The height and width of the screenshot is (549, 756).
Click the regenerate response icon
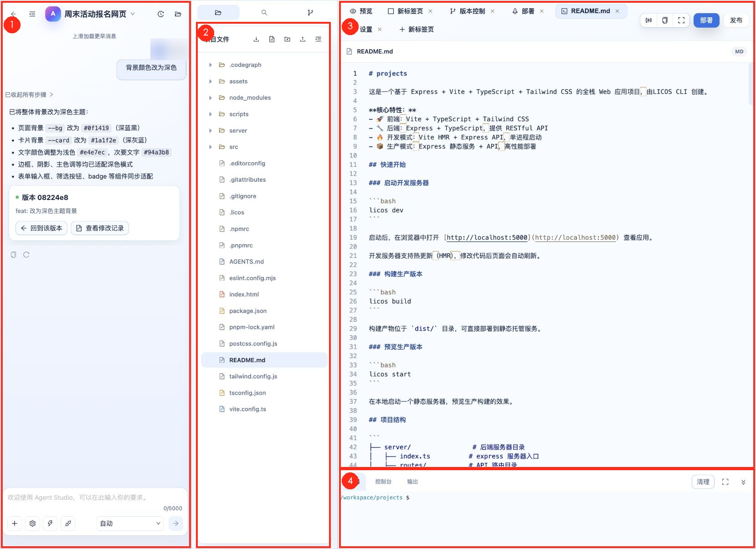tap(26, 255)
